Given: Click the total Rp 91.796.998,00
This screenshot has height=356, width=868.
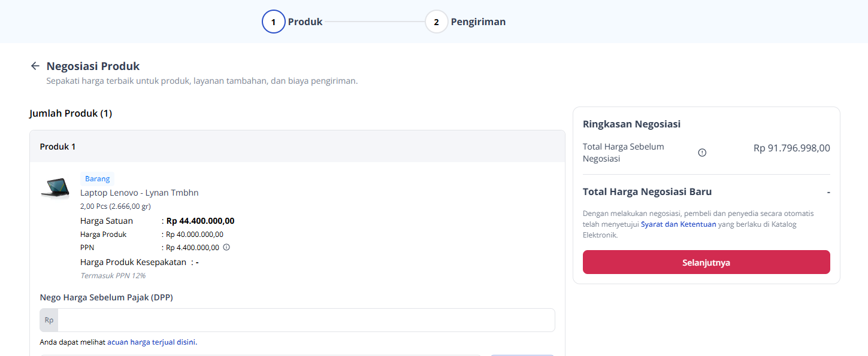Looking at the screenshot, I should click(792, 148).
